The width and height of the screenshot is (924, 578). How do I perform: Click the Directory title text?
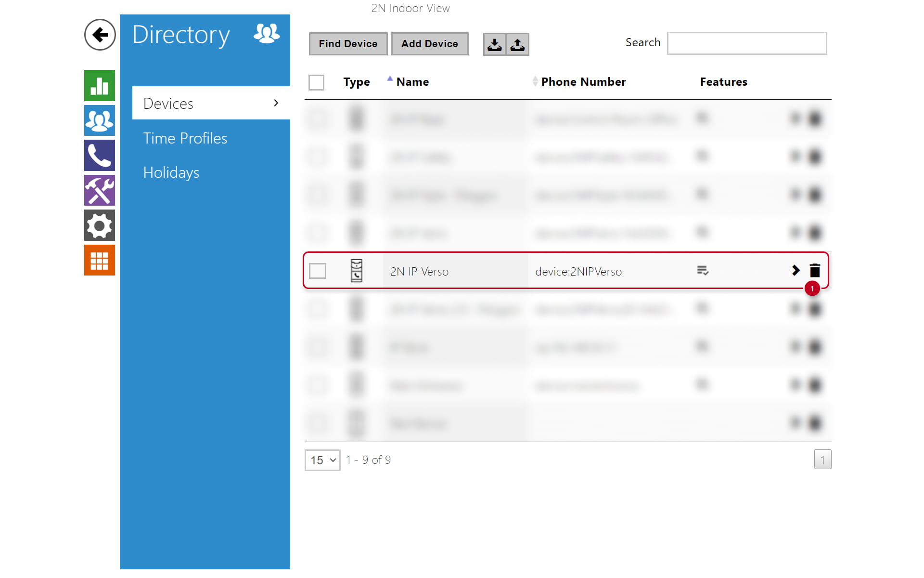point(181,35)
